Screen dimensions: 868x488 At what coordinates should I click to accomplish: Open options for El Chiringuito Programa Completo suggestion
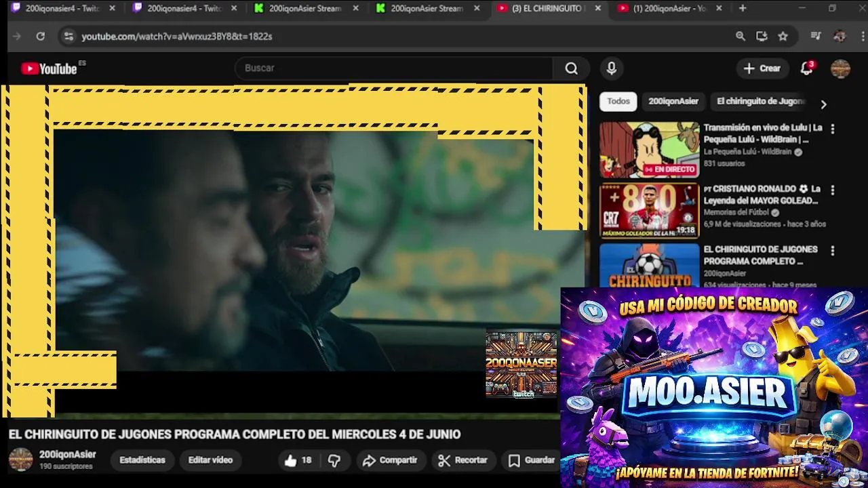[833, 251]
